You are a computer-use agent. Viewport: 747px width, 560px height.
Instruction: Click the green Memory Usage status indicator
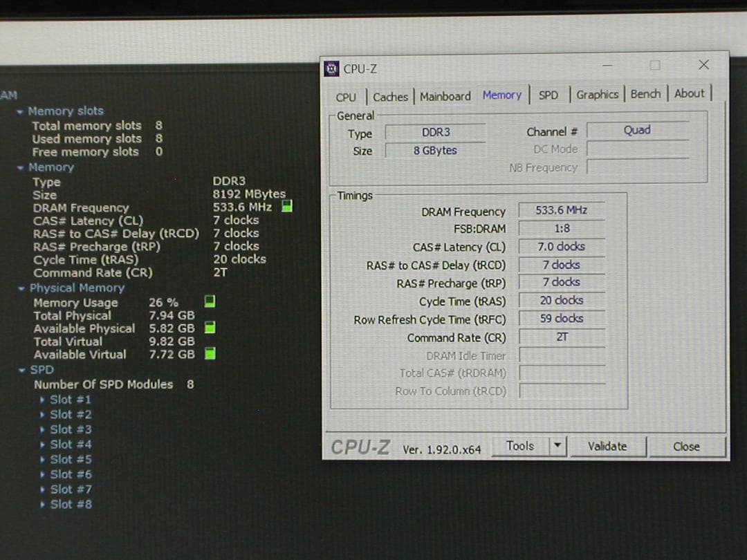pyautogui.click(x=209, y=301)
